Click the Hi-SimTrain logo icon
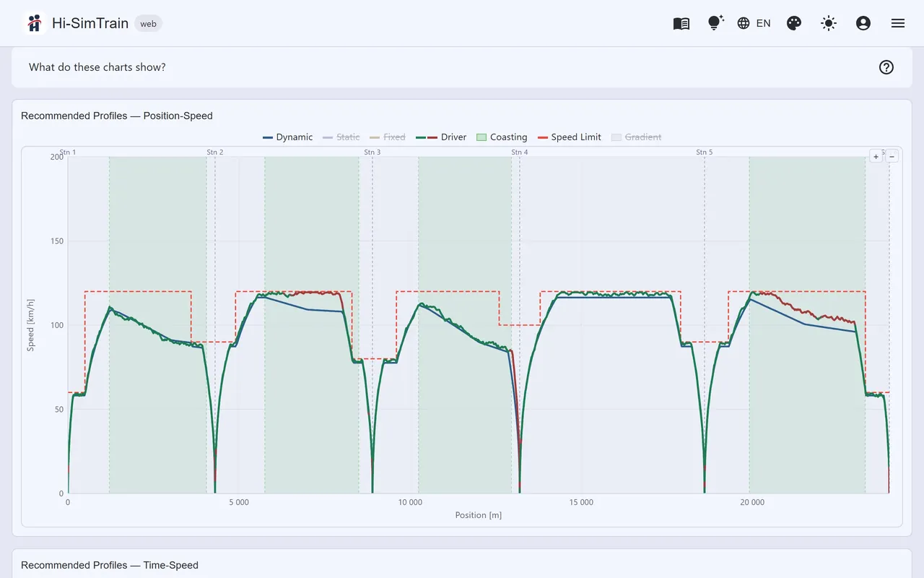Screen dimensions: 924x578 coord(34,23)
